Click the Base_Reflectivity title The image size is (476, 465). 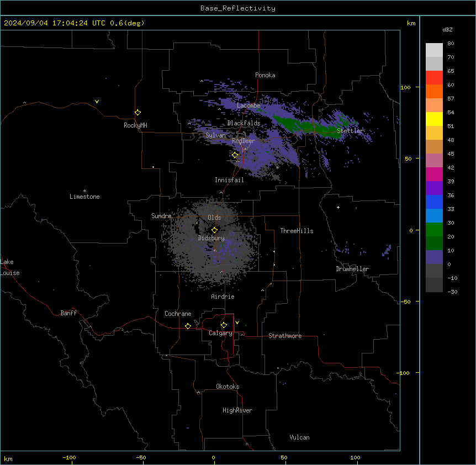pyautogui.click(x=238, y=8)
